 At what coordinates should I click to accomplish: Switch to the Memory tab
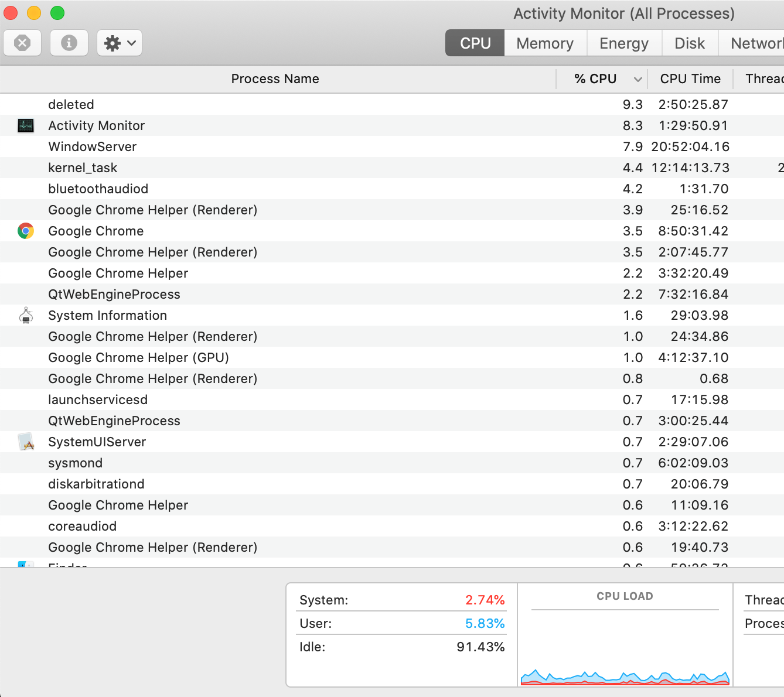[x=545, y=43]
